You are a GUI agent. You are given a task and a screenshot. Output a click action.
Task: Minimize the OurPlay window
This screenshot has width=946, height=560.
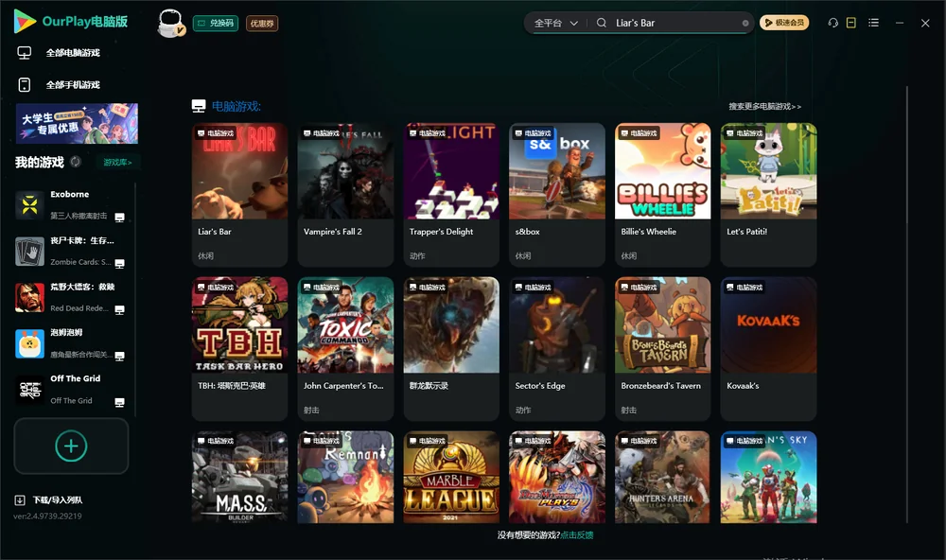pyautogui.click(x=900, y=23)
